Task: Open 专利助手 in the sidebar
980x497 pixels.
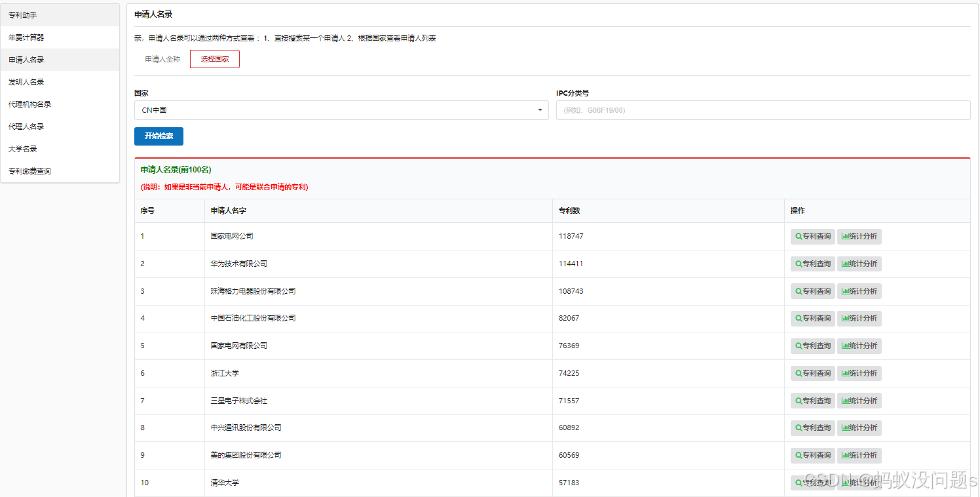Action: tap(60, 15)
